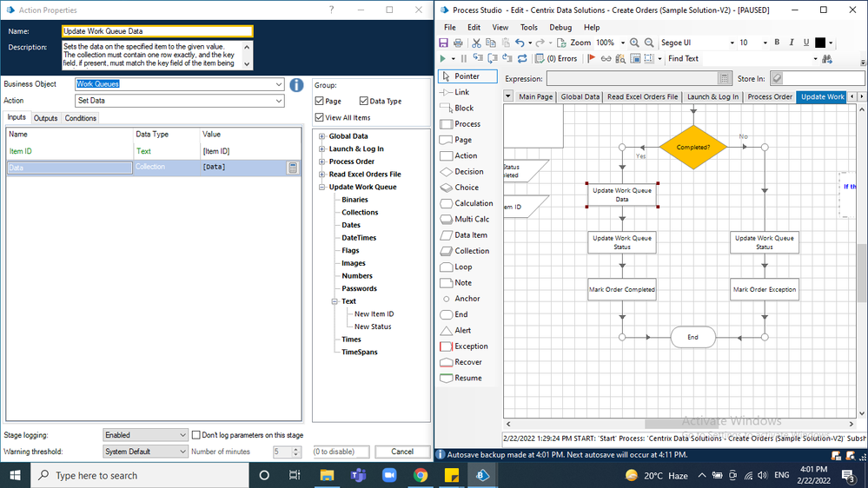The height and width of the screenshot is (488, 868).
Task: Click the Save icon in Process Studio toolbar
Action: point(444,43)
